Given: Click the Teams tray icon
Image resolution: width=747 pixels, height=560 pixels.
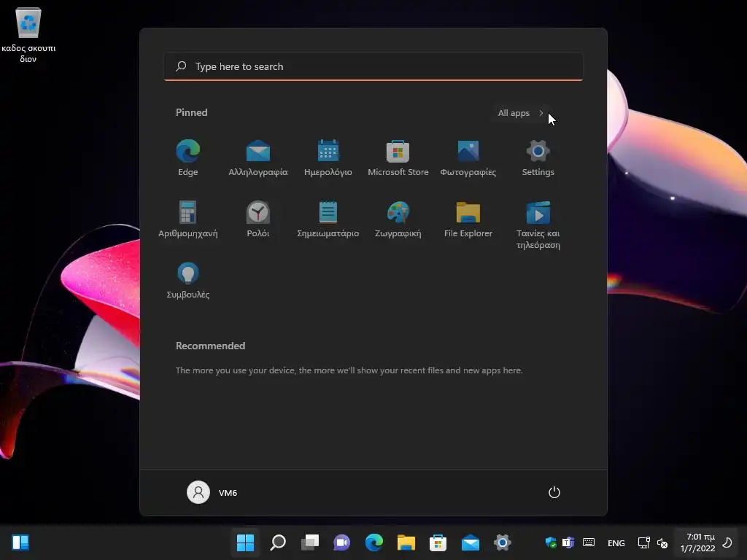Looking at the screenshot, I should 568,542.
